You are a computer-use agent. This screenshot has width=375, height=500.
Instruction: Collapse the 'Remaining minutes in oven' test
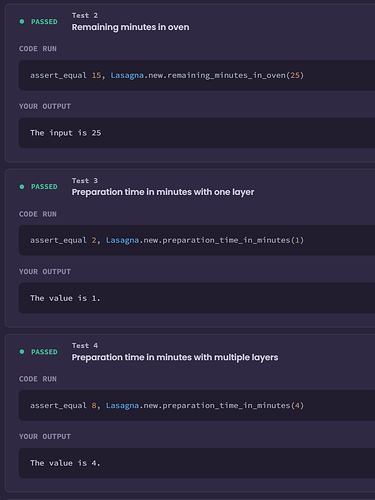click(x=130, y=27)
